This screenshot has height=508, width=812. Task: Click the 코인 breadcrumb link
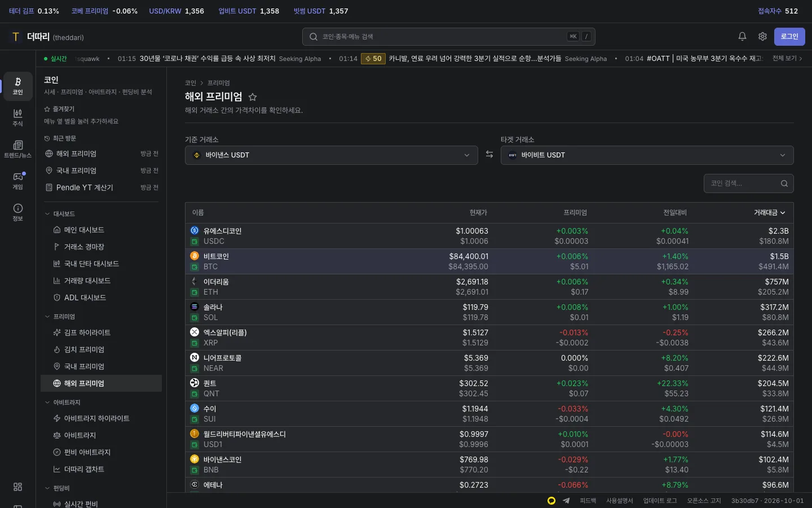click(x=191, y=83)
